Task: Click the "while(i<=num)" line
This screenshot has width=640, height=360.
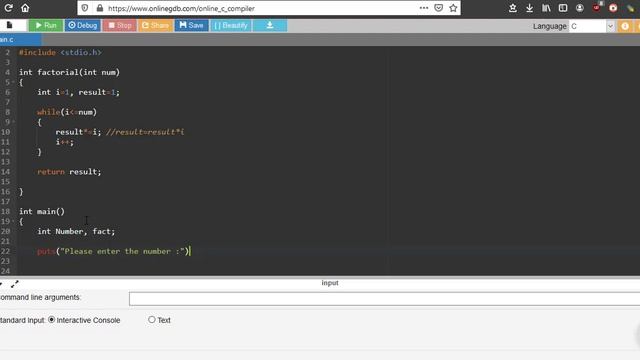Action: [67, 112]
